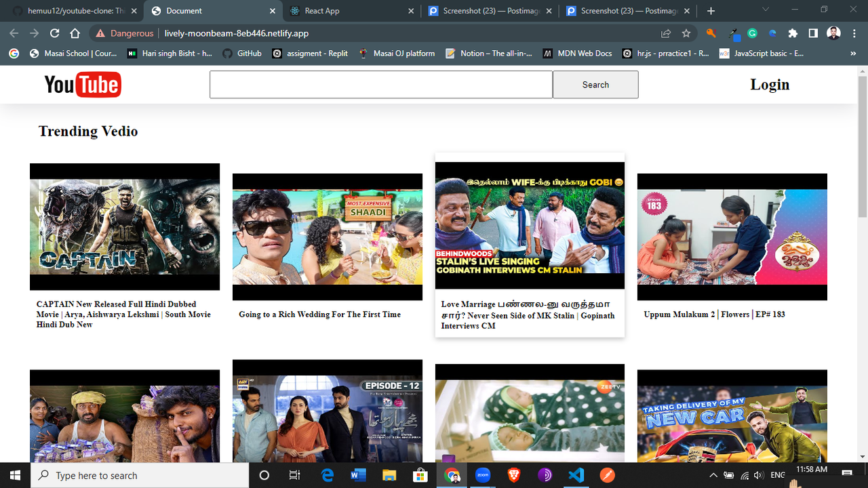The height and width of the screenshot is (488, 868).
Task: Click the lively-moonbeam URL in address bar
Action: (237, 33)
